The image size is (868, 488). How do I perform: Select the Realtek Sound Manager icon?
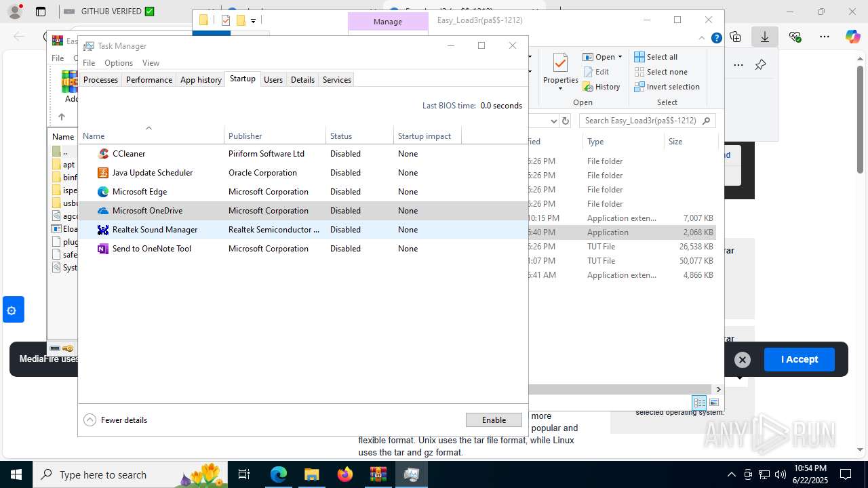[103, 230]
